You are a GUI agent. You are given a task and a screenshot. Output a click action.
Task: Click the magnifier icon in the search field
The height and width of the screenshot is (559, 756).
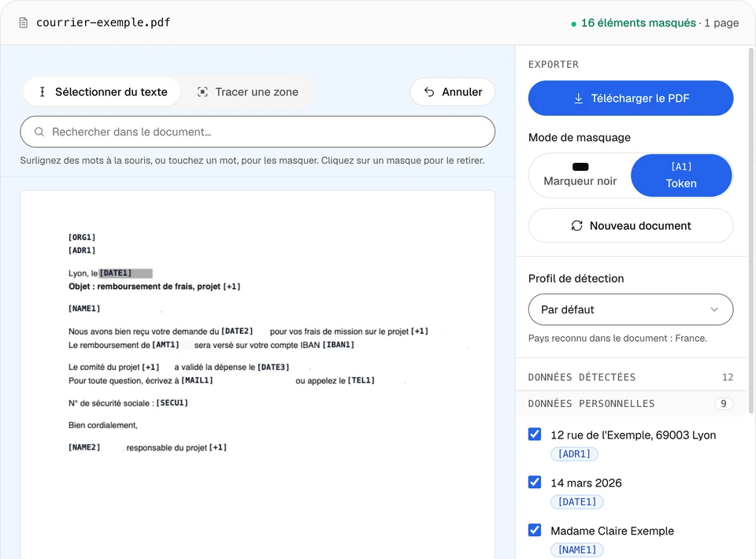click(x=39, y=131)
